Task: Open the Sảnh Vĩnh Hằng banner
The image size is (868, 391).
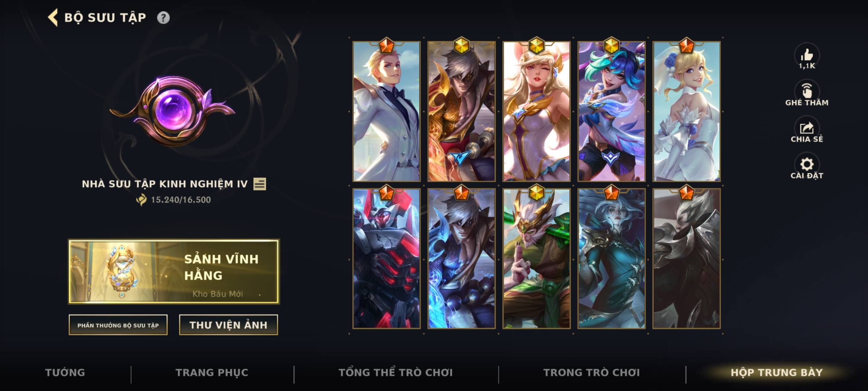Action: click(174, 271)
